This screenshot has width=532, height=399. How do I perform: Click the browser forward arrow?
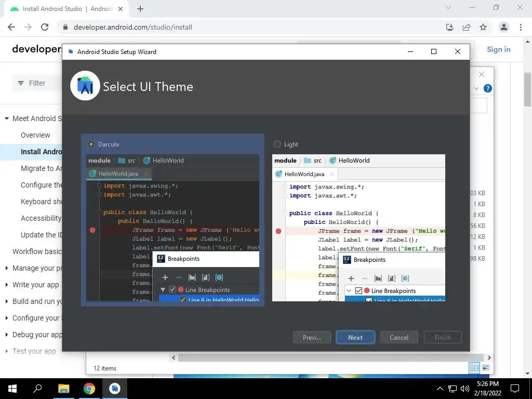[x=28, y=27]
